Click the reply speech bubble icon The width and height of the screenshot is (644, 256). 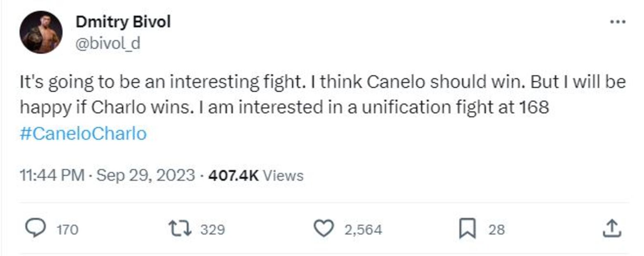[x=36, y=228]
